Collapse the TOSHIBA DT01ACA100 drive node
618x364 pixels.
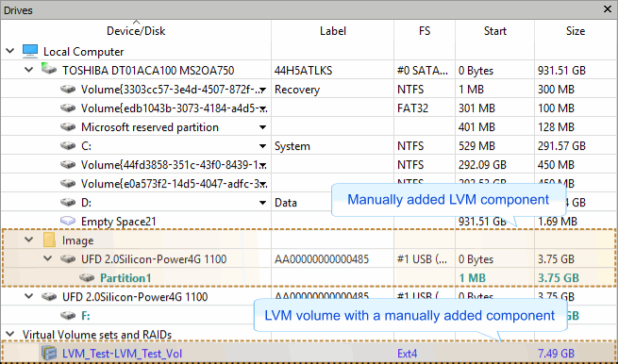29,70
